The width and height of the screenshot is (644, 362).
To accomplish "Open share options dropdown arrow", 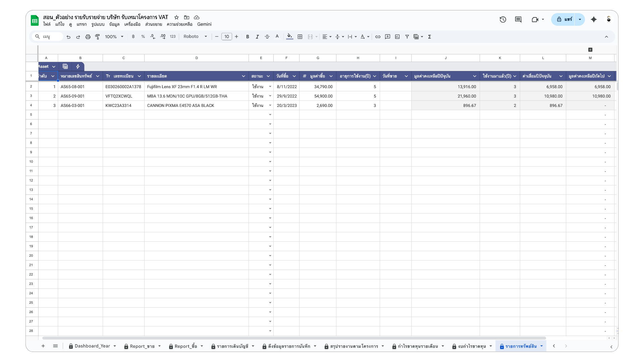I will [580, 19].
